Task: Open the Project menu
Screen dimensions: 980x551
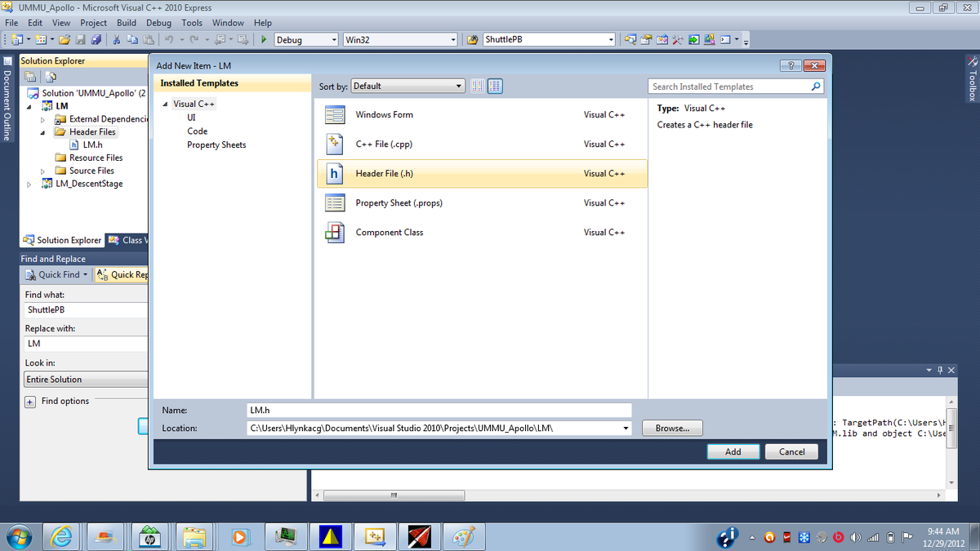Action: [x=94, y=23]
